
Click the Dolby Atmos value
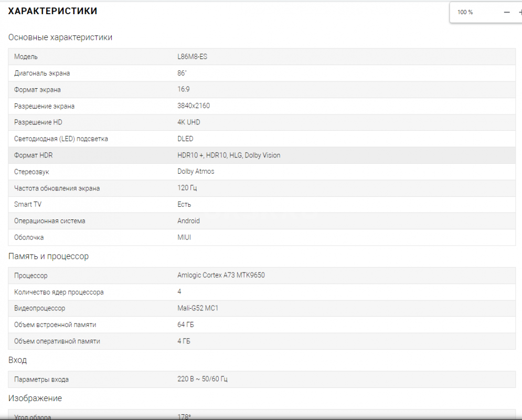[196, 172]
